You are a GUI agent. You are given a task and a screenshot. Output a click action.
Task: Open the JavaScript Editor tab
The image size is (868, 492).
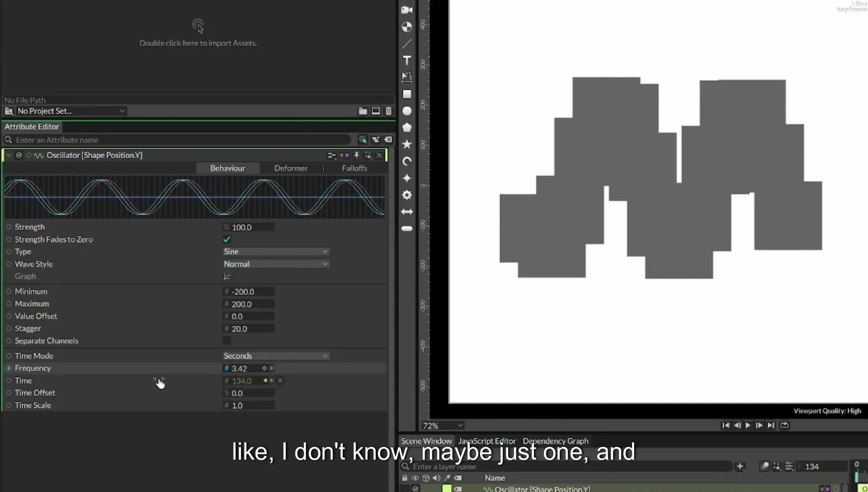(487, 441)
